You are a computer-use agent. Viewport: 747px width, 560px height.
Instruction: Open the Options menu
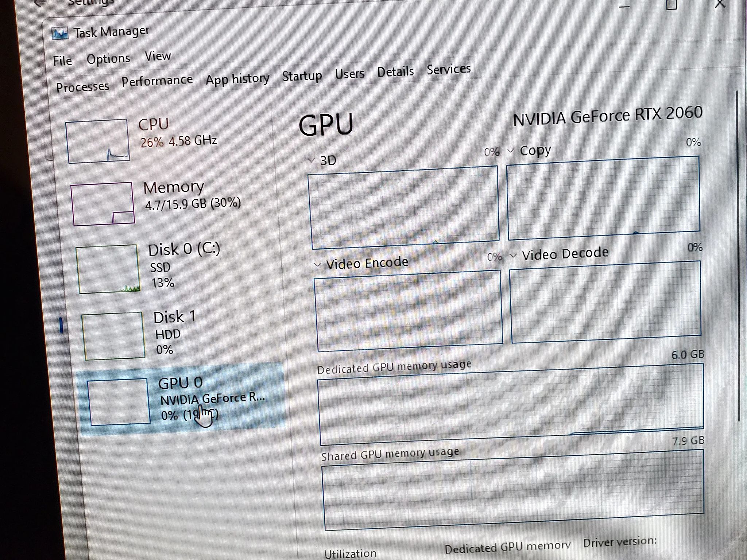coord(108,59)
